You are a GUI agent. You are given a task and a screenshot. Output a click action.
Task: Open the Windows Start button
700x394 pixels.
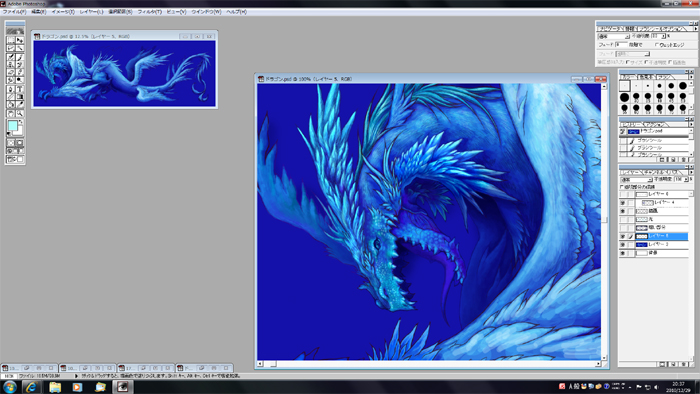pyautogui.click(x=9, y=387)
